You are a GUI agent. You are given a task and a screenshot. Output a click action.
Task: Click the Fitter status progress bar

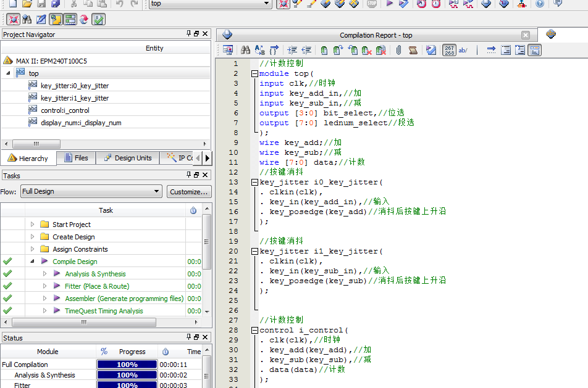click(x=127, y=385)
